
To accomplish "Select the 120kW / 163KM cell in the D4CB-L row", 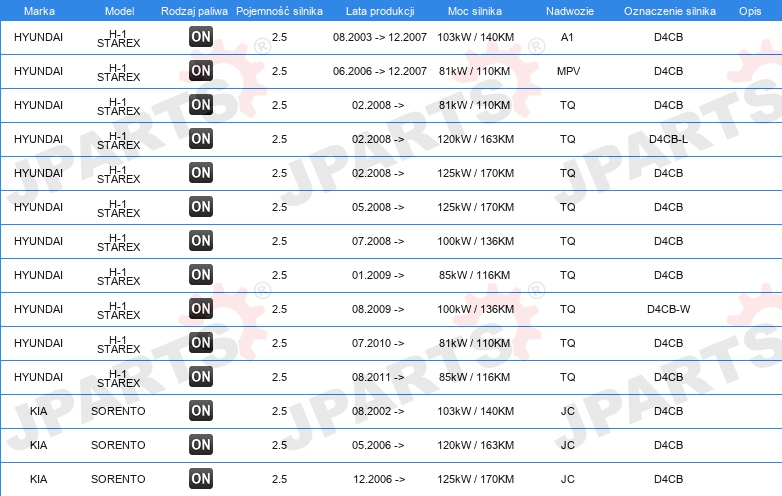I will [475, 139].
